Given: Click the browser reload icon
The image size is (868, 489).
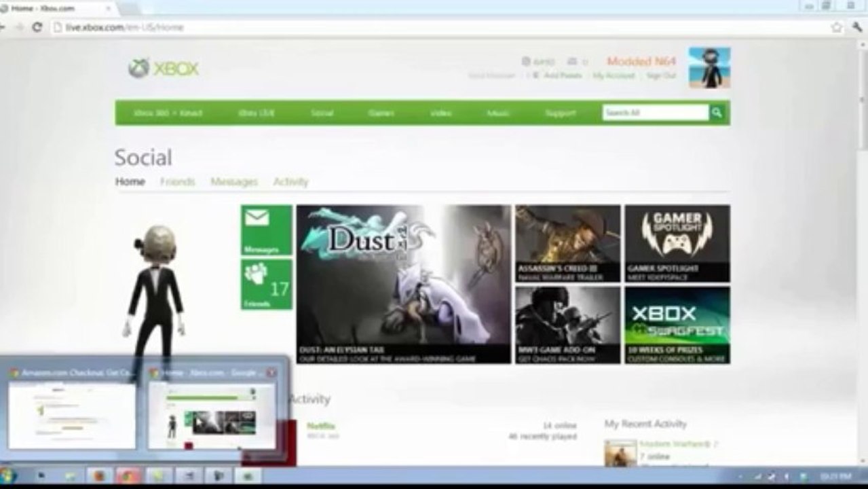Looking at the screenshot, I should pyautogui.click(x=37, y=27).
